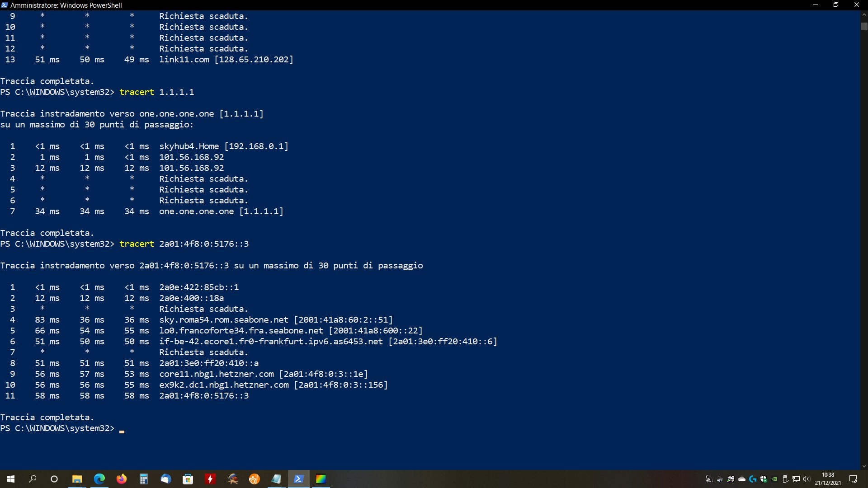
Task: Open the OneDrive cloud tray icon
Action: (741, 479)
